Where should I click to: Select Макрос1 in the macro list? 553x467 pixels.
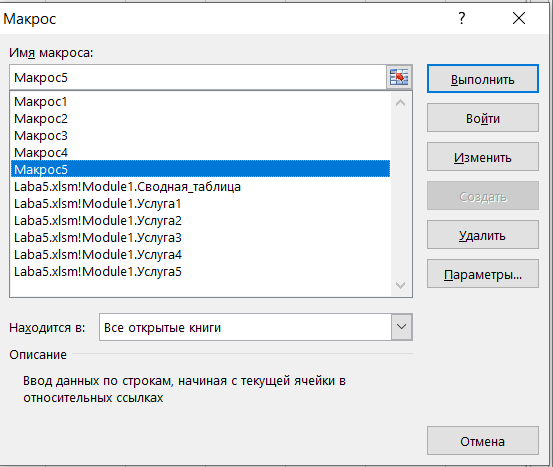click(200, 102)
